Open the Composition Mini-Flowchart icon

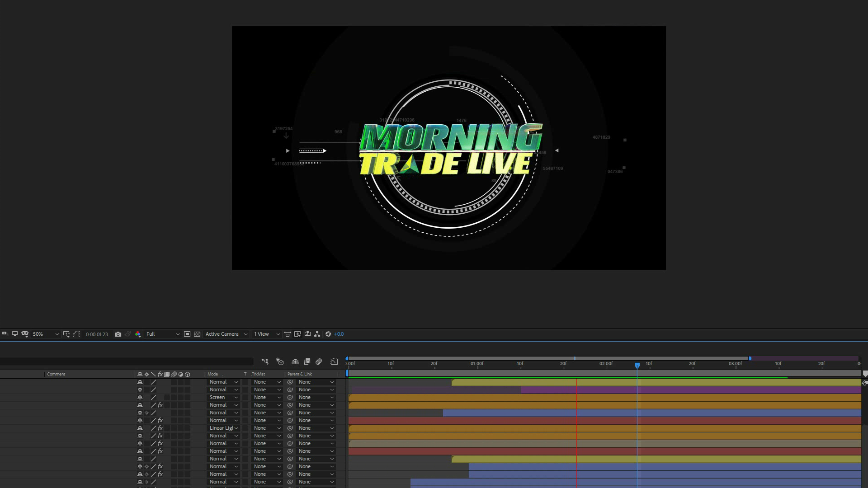pos(264,361)
